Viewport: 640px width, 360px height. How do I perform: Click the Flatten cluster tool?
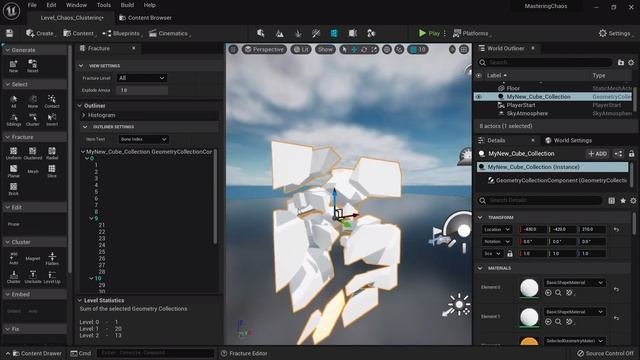coord(52,258)
